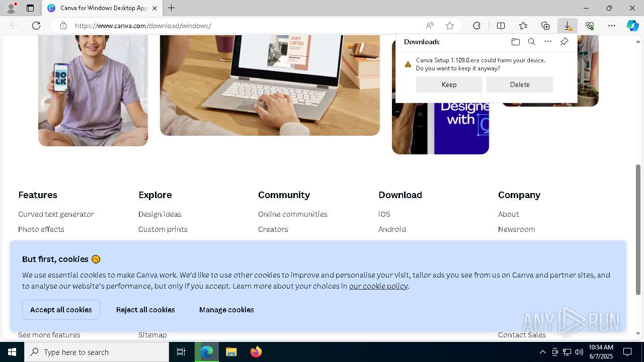View site information lock icon
Image resolution: width=644 pixels, height=362 pixels.
(63, 26)
